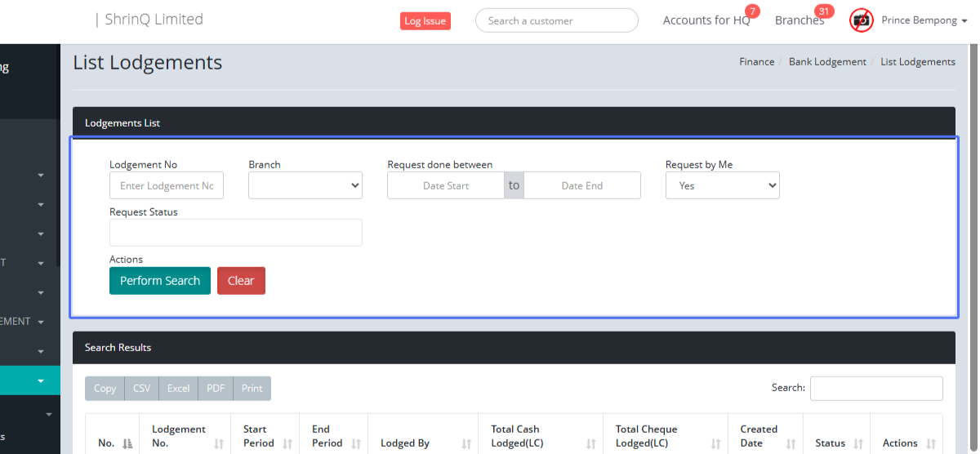
Task: Sort by Lodgement No. column arrows
Action: click(x=219, y=443)
